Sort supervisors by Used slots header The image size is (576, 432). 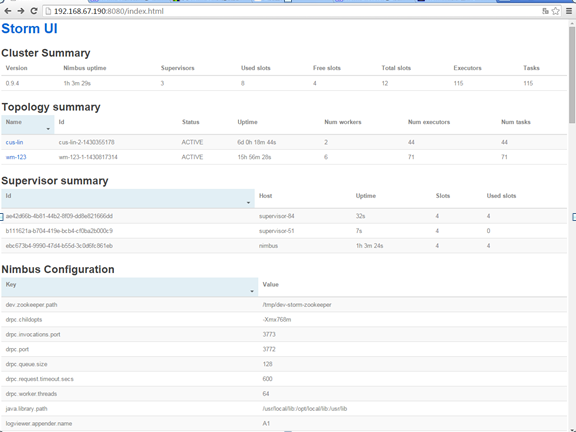tap(501, 196)
